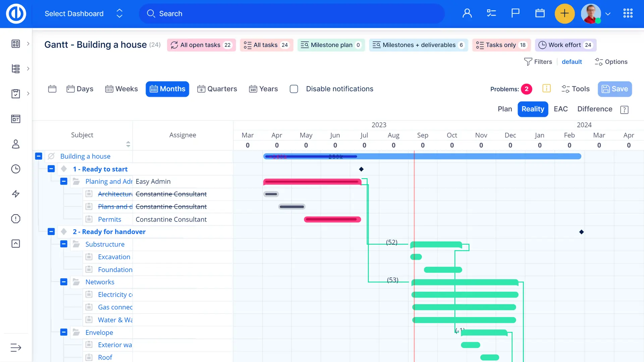Collapse the Building a house project row

[39, 156]
